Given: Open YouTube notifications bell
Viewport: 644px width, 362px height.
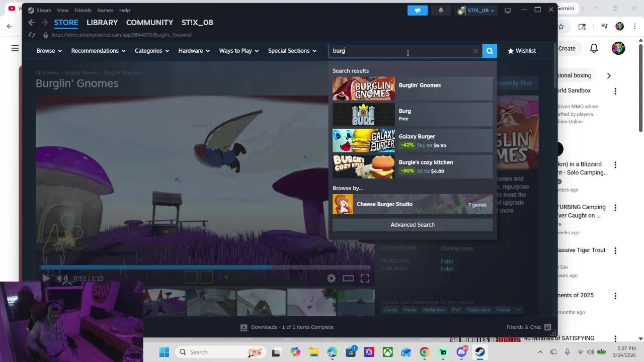Looking at the screenshot, I should pyautogui.click(x=594, y=48).
